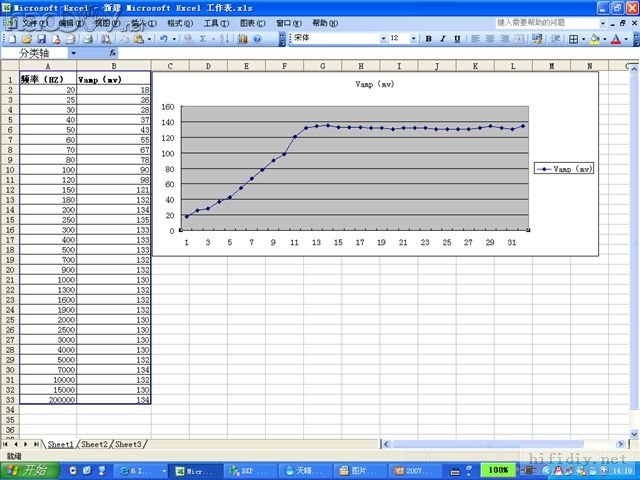Image resolution: width=640 pixels, height=480 pixels.
Task: Click the AutoSum sigma icon
Action: (x=204, y=38)
